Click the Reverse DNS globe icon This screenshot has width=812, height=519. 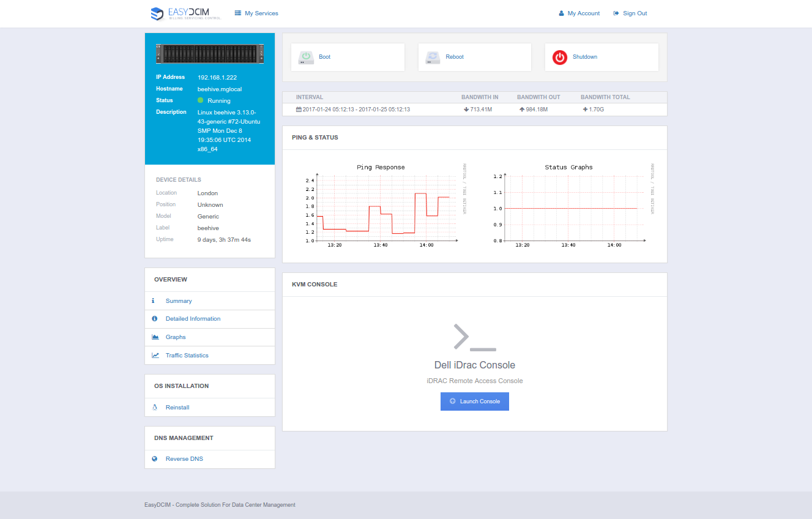coord(155,459)
